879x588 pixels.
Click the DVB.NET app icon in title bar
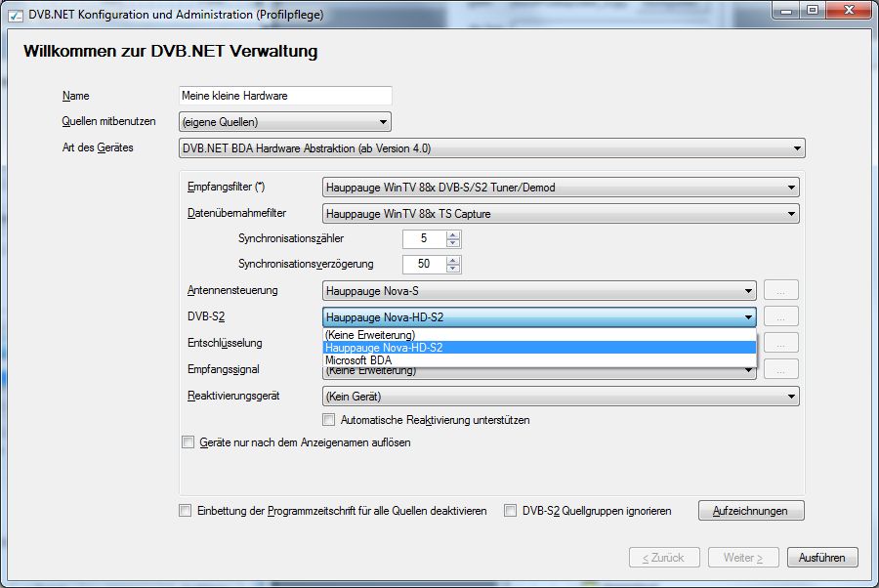(16, 14)
